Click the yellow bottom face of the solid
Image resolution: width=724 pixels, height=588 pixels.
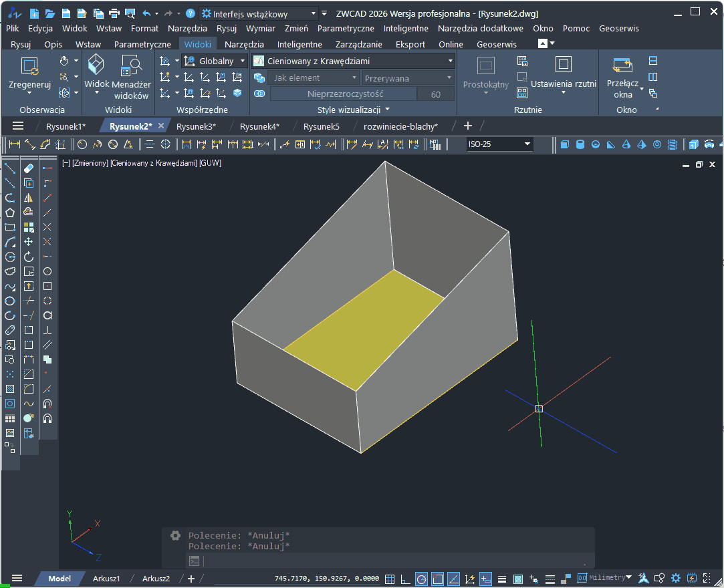point(364,329)
